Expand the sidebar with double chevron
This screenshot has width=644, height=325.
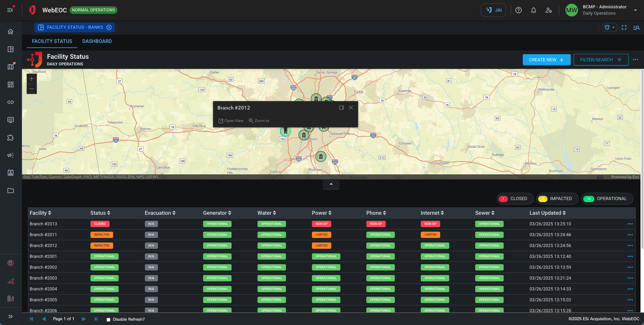click(11, 316)
